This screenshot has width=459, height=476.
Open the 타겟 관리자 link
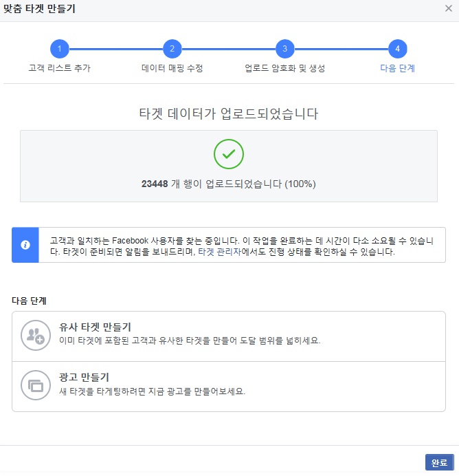pos(219,252)
